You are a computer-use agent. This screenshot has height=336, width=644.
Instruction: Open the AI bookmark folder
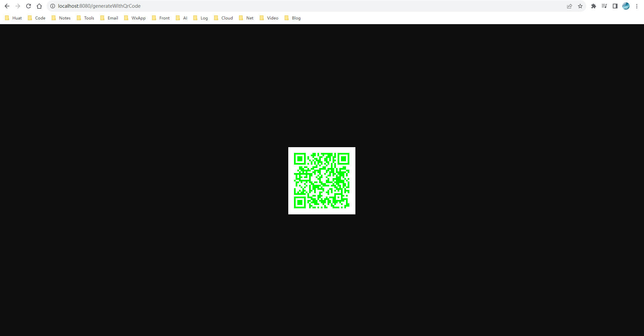click(x=184, y=18)
